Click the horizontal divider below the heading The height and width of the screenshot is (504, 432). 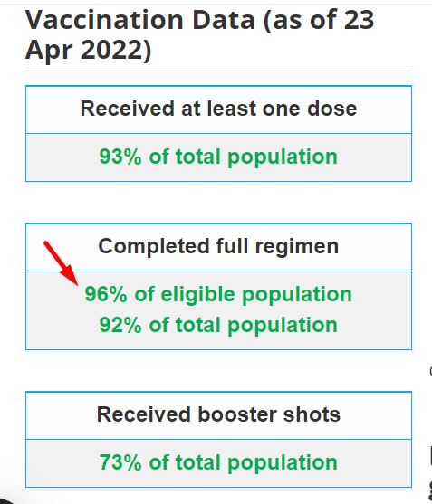pyautogui.click(x=218, y=71)
